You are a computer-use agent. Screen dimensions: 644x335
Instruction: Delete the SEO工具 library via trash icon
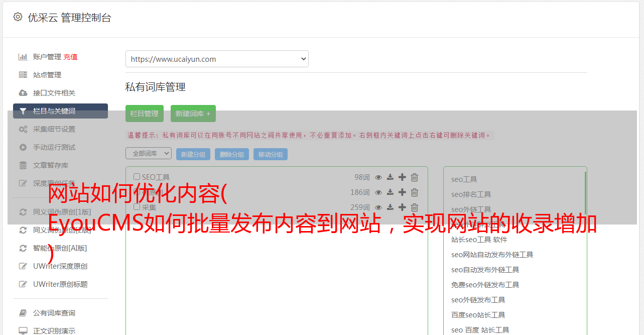tap(415, 177)
